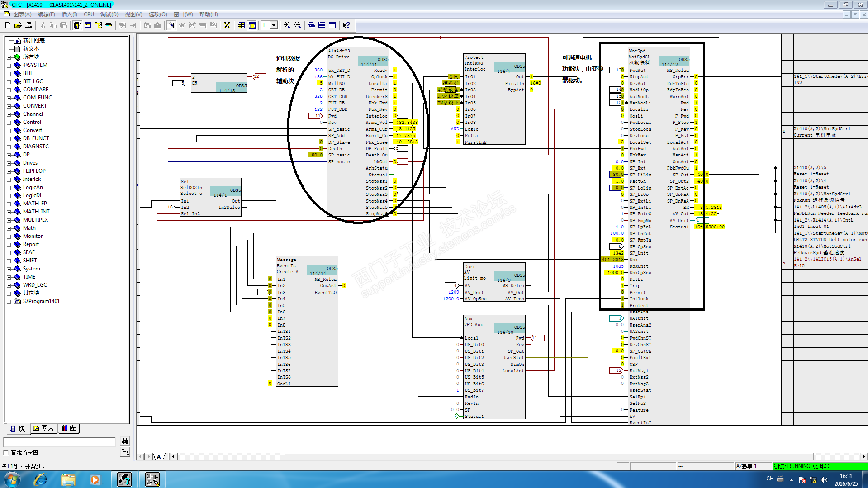Viewport: 868px width, 488px height.
Task: Expand the S7Program1401 tree node
Action: 9,301
